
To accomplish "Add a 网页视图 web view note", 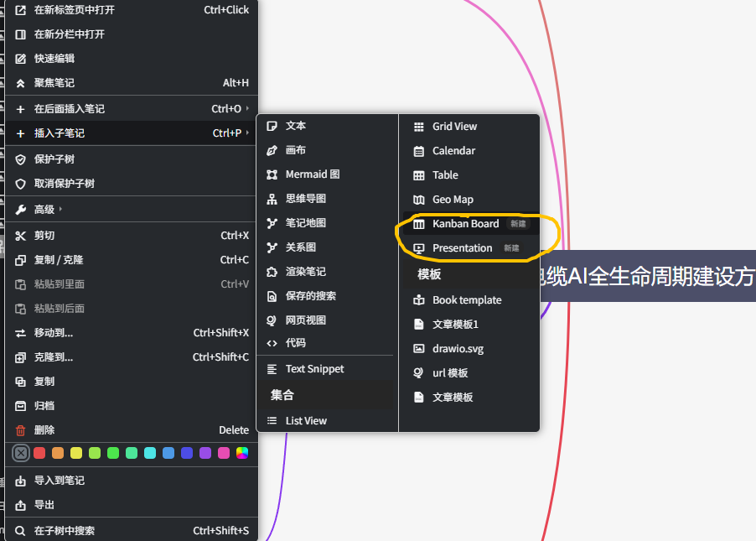I will (305, 320).
